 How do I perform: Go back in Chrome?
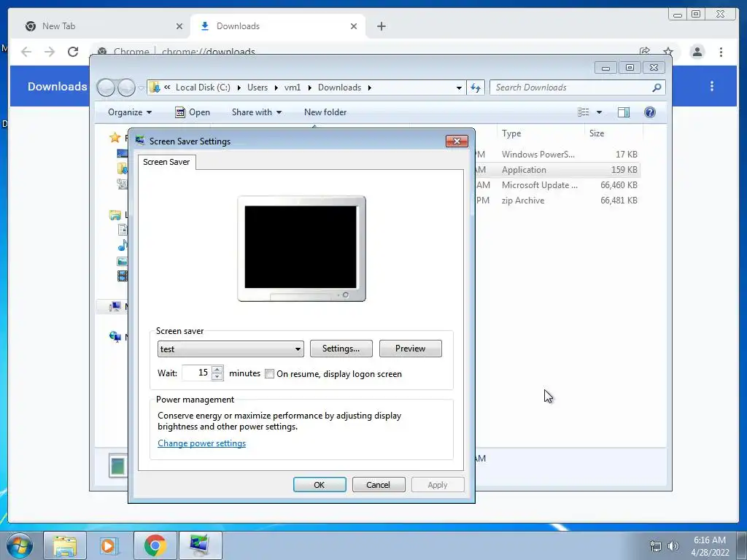point(26,52)
